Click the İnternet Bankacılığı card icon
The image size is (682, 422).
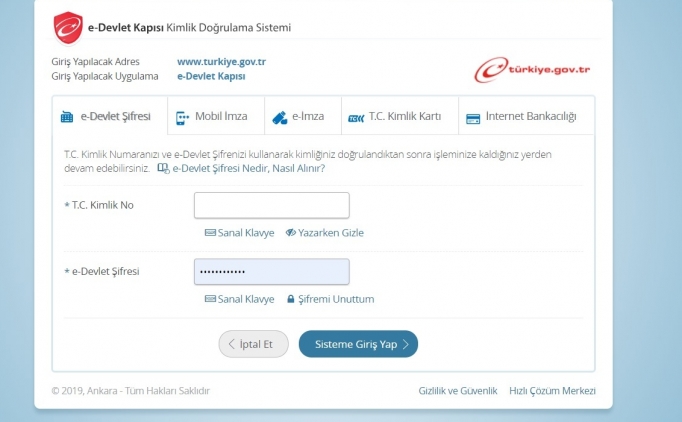[473, 117]
